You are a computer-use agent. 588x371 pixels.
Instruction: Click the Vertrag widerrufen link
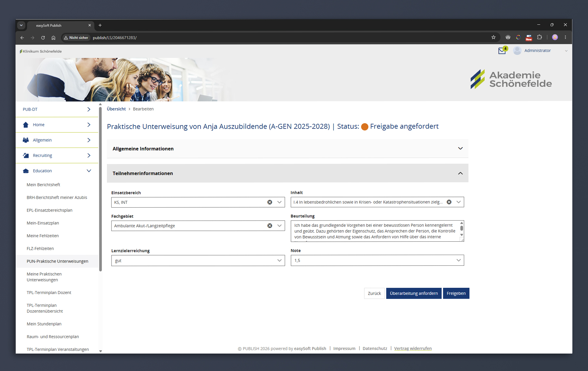tap(413, 349)
